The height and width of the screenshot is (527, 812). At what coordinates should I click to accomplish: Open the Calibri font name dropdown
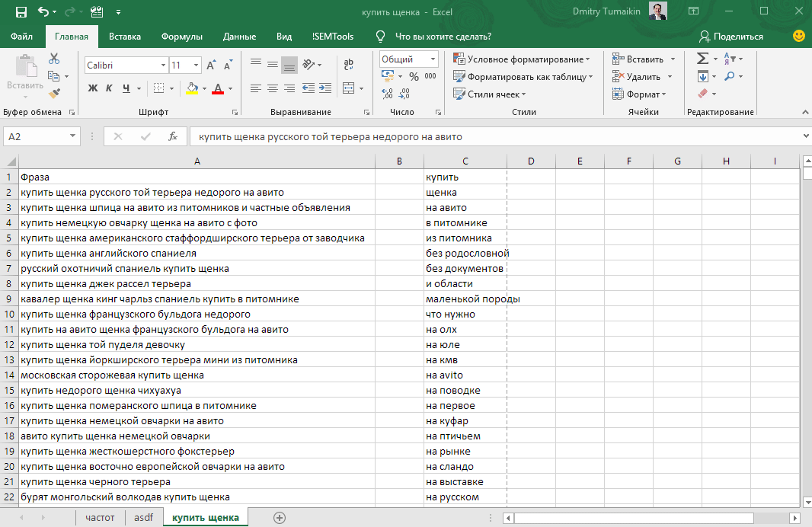pos(163,65)
